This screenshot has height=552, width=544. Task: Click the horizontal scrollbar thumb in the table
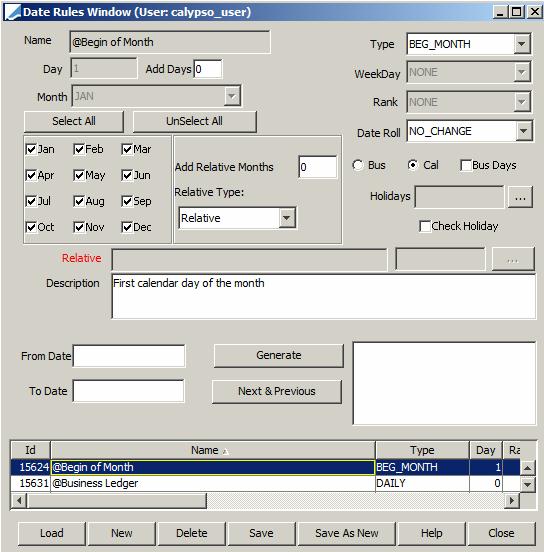[117, 500]
